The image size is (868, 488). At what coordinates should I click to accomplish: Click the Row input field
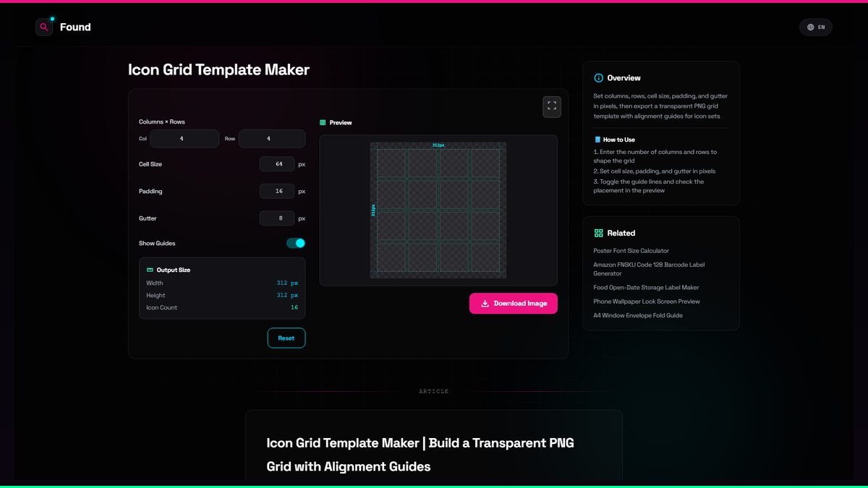[272, 138]
